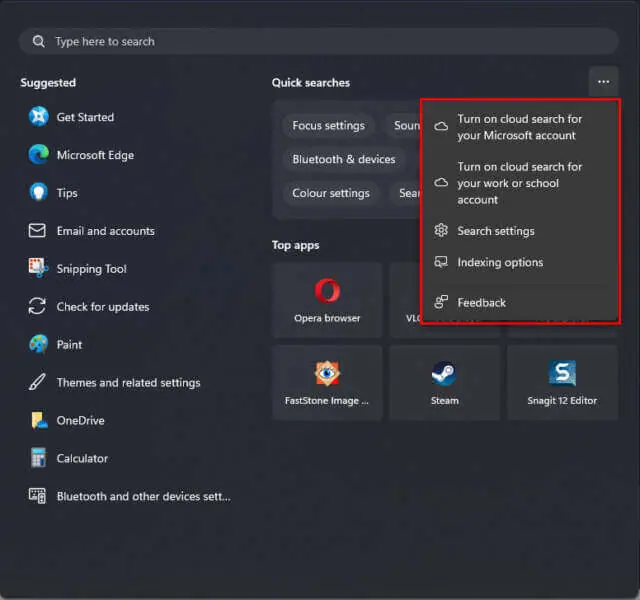Click the Calculator icon
This screenshot has height=600, width=640.
38,458
